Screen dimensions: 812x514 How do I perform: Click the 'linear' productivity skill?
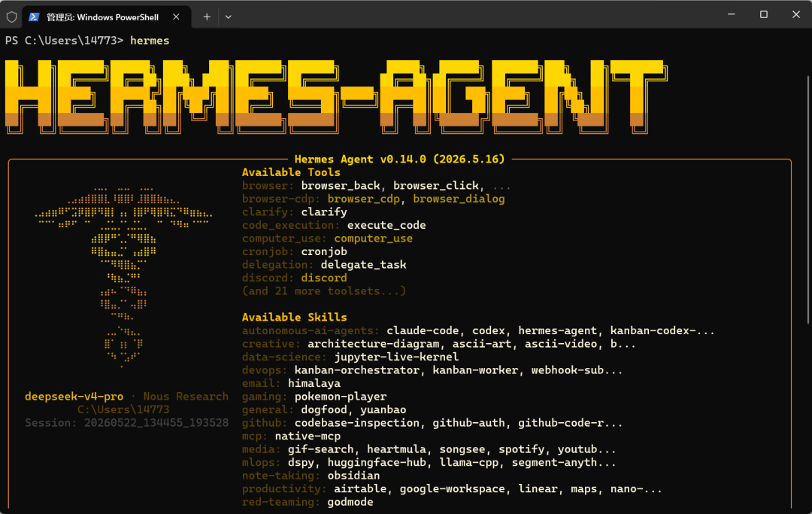[538, 489]
